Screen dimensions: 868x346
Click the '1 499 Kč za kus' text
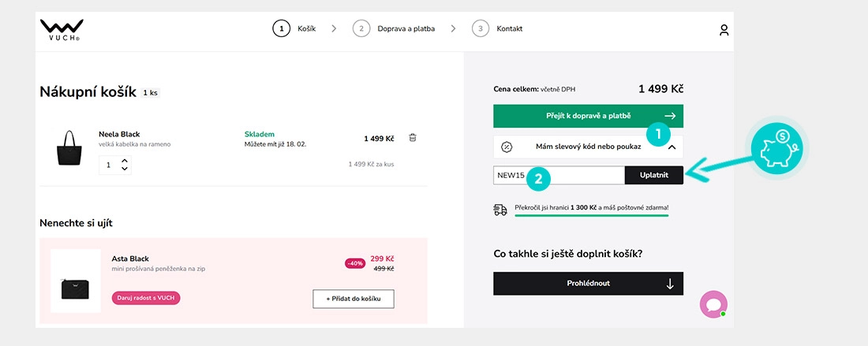tap(371, 164)
